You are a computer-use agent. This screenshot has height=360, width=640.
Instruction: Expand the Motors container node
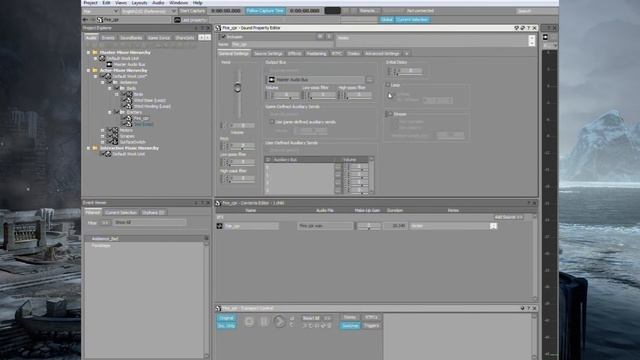click(x=102, y=130)
